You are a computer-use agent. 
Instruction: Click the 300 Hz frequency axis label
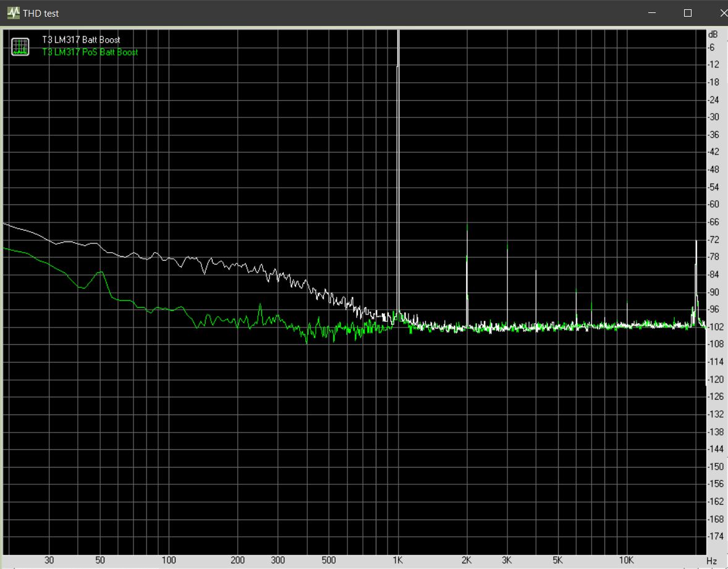[x=277, y=560]
